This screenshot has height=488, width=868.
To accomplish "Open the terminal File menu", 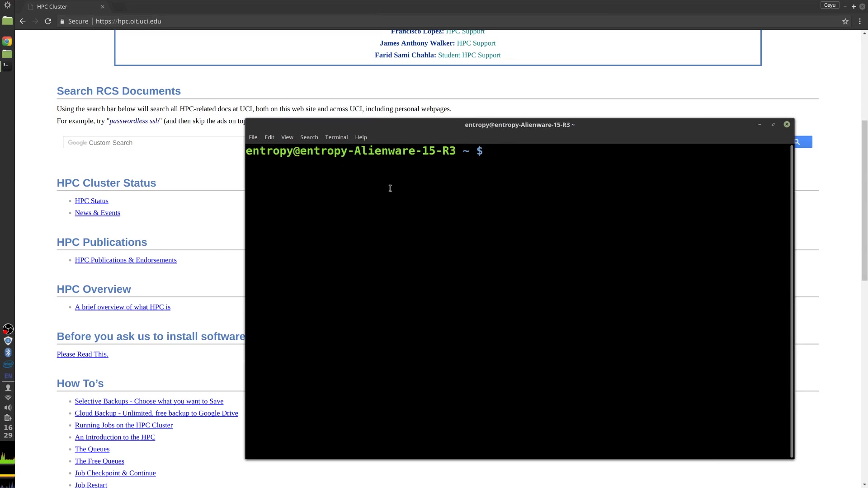I will (x=253, y=137).
